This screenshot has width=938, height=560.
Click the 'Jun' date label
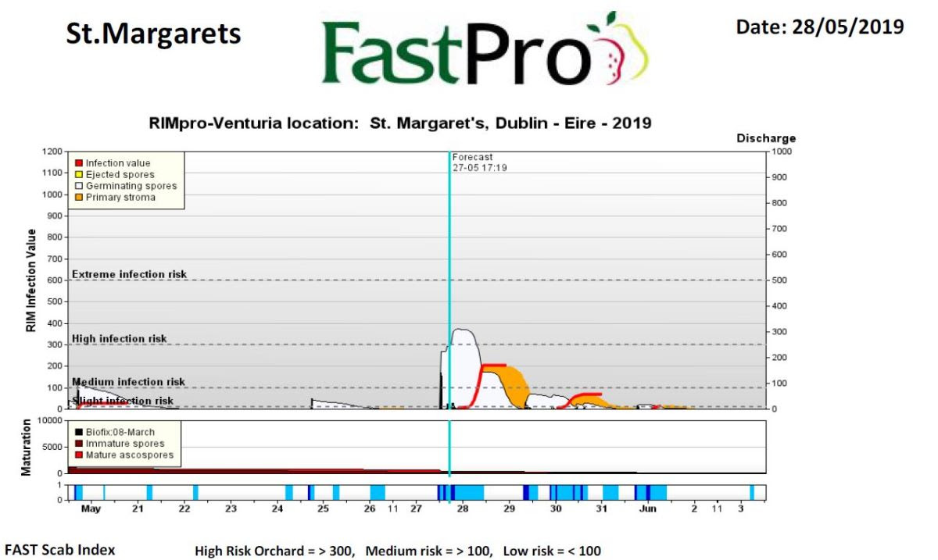pyautogui.click(x=648, y=509)
